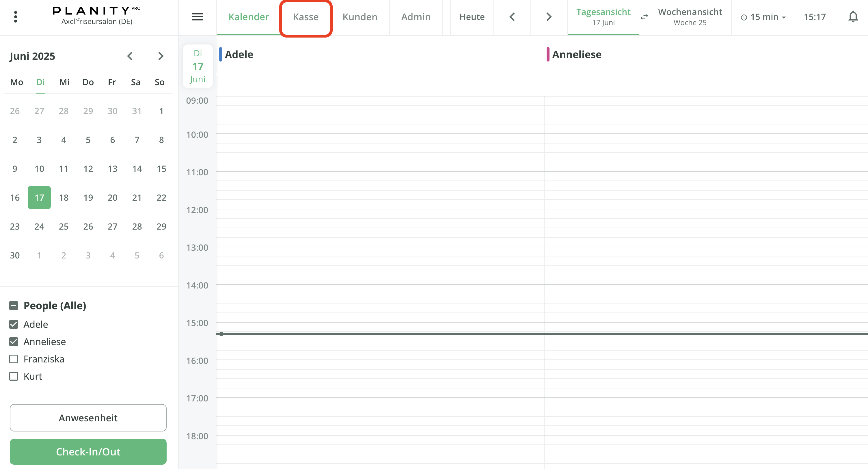Enable the Franziska checkbox

pos(14,359)
